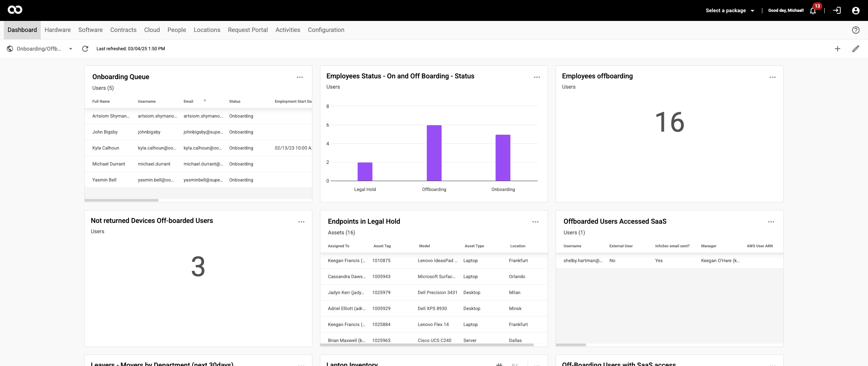This screenshot has height=366, width=868.
Task: Expand the Select a package dropdown
Action: click(x=730, y=11)
